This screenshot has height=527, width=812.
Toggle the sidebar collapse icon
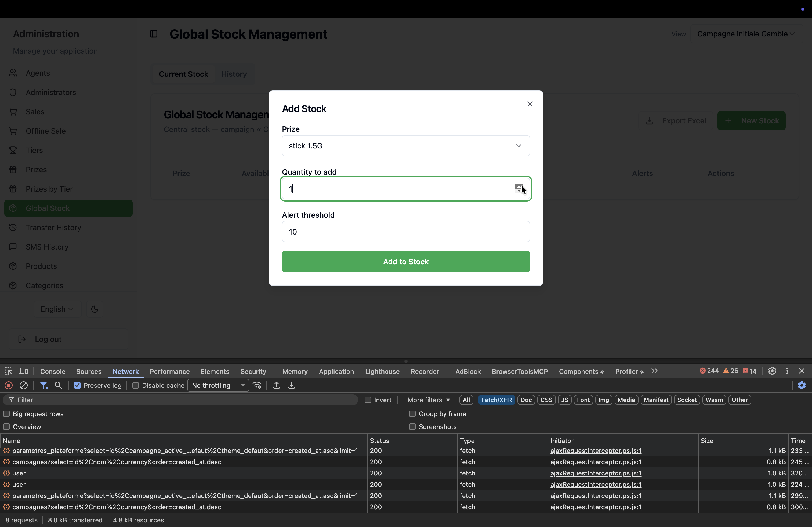click(154, 34)
